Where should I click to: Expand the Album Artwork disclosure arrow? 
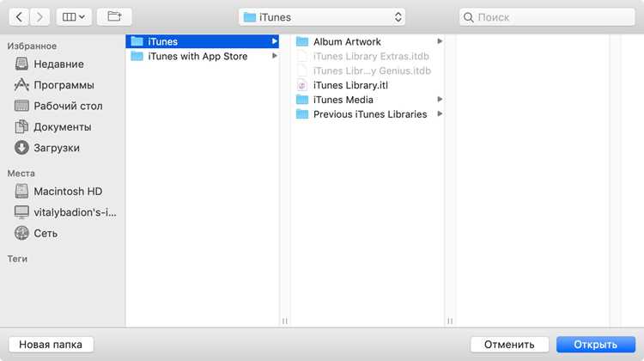440,41
